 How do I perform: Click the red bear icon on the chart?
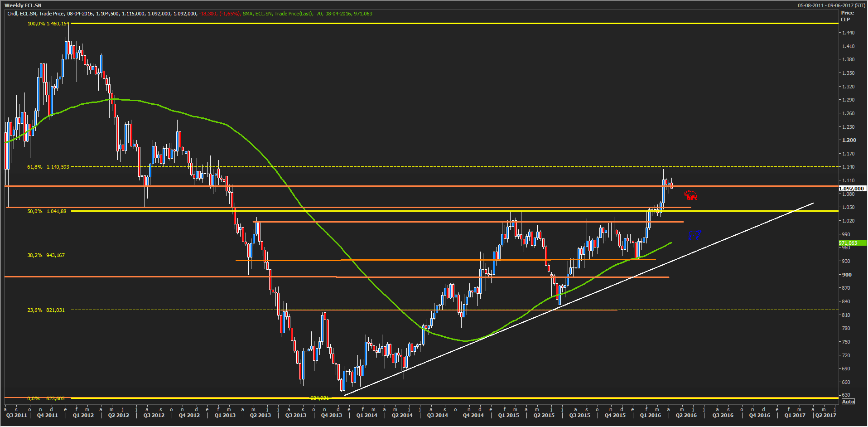690,195
